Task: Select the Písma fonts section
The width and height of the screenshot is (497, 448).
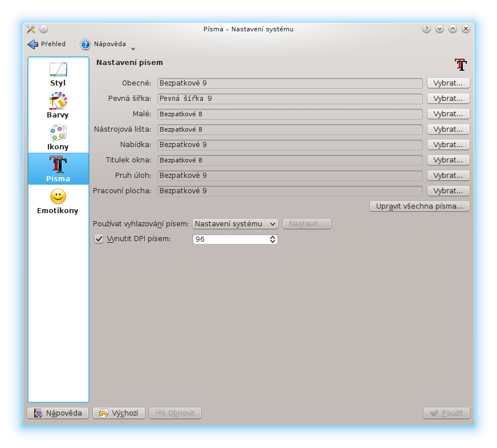Action: coord(58,169)
